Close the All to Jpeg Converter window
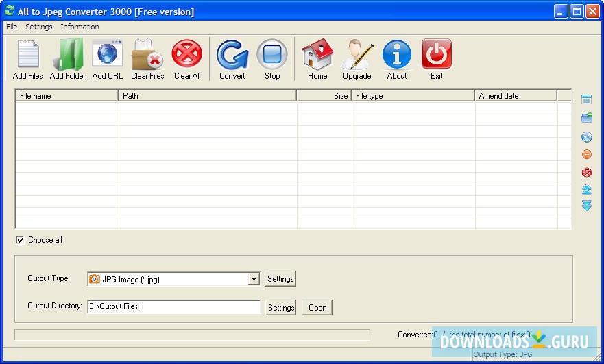 (x=592, y=11)
